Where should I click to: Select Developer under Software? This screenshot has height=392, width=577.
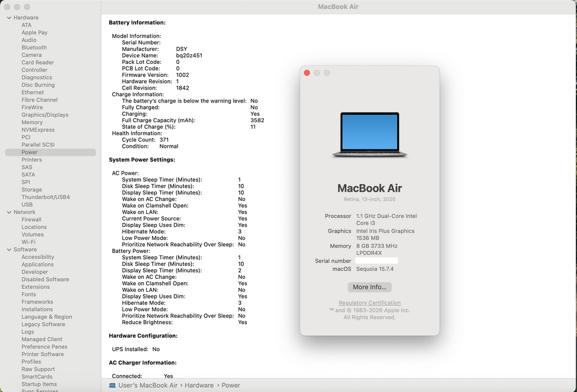35,272
